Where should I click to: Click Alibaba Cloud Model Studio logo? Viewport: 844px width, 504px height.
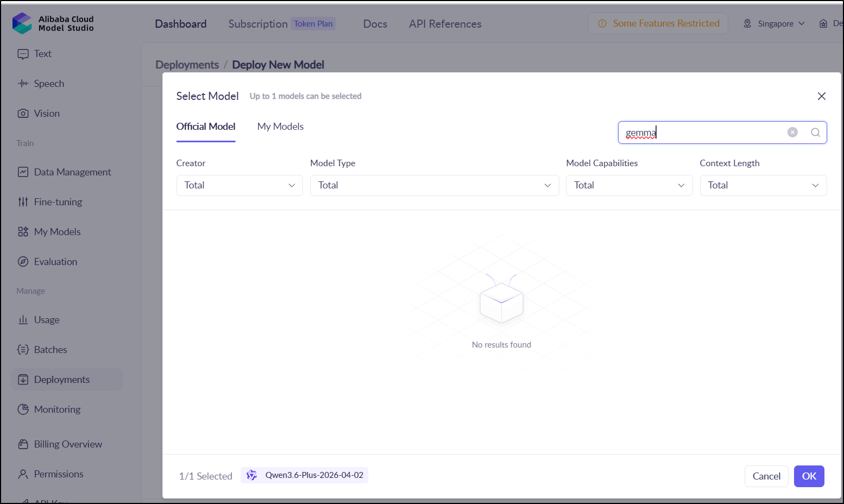point(53,23)
